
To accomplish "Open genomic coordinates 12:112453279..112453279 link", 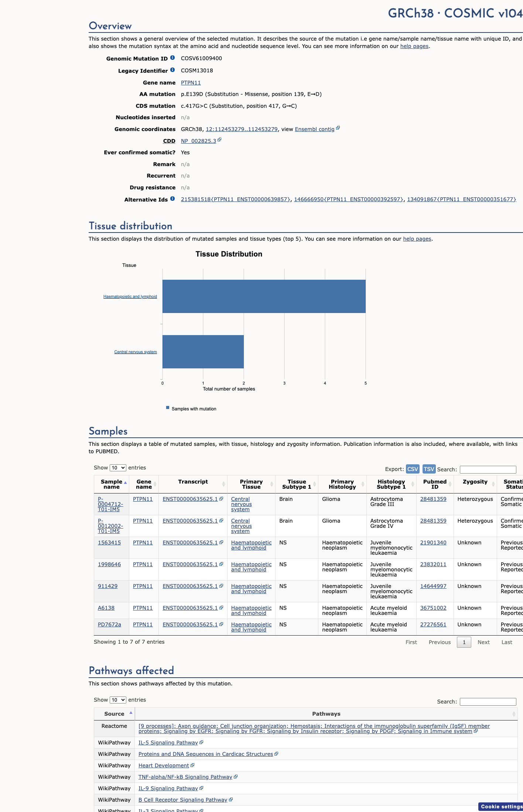I will pyautogui.click(x=242, y=129).
